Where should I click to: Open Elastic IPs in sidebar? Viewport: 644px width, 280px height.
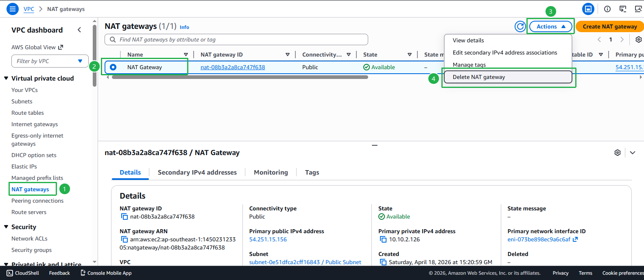[24, 166]
